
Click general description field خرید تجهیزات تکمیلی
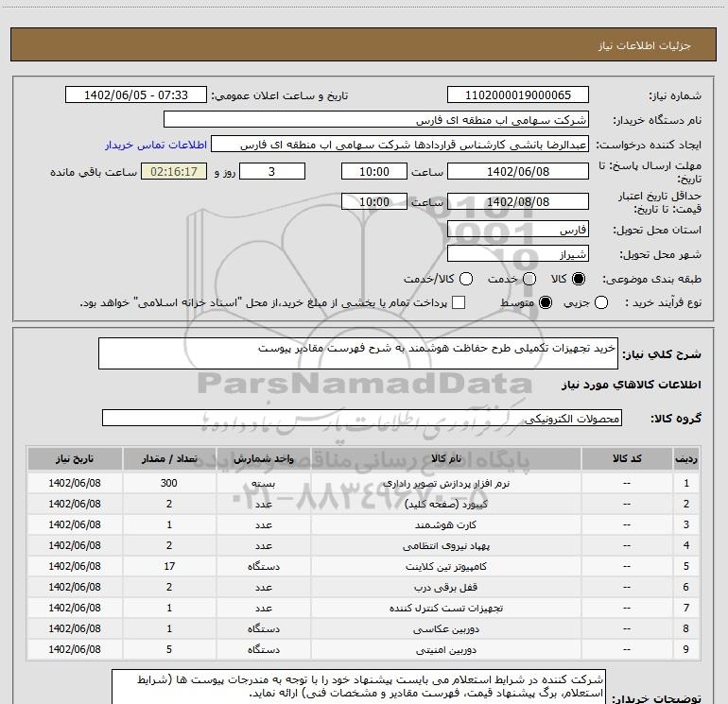[358, 353]
